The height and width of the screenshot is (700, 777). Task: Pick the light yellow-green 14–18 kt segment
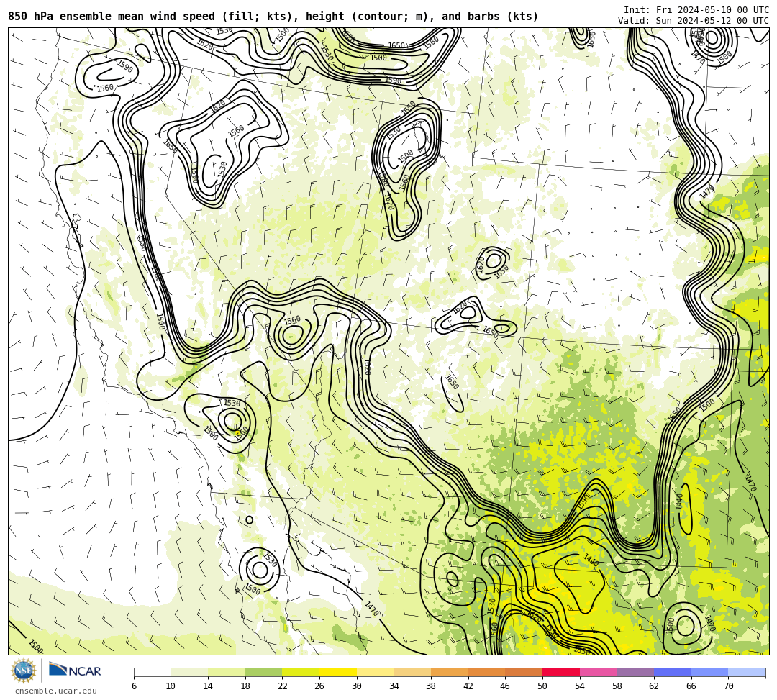click(227, 672)
